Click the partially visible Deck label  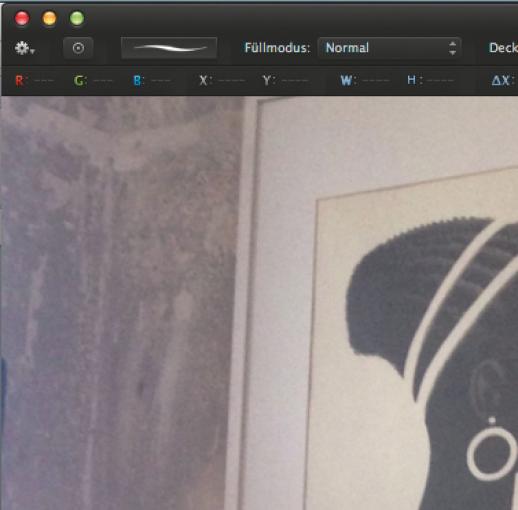click(x=503, y=48)
